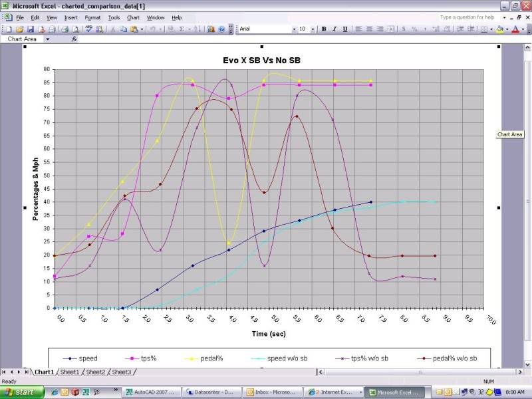
Task: Select the chart title Evo X SB Vs No SB
Action: coord(261,61)
